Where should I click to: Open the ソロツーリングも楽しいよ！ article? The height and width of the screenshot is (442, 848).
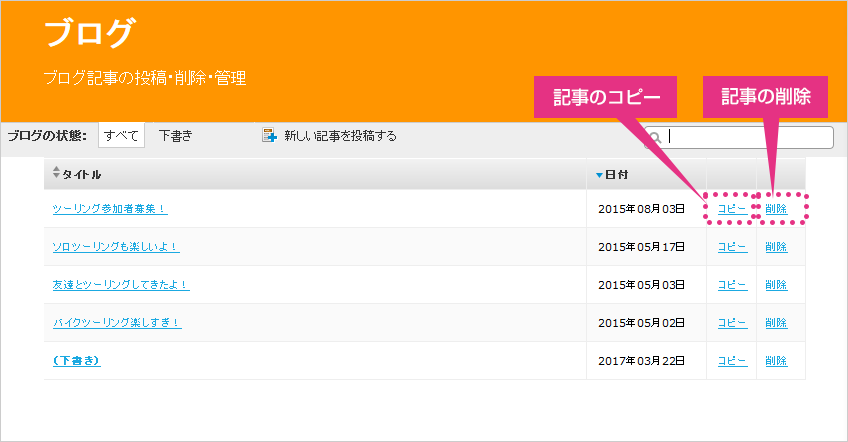(116, 247)
